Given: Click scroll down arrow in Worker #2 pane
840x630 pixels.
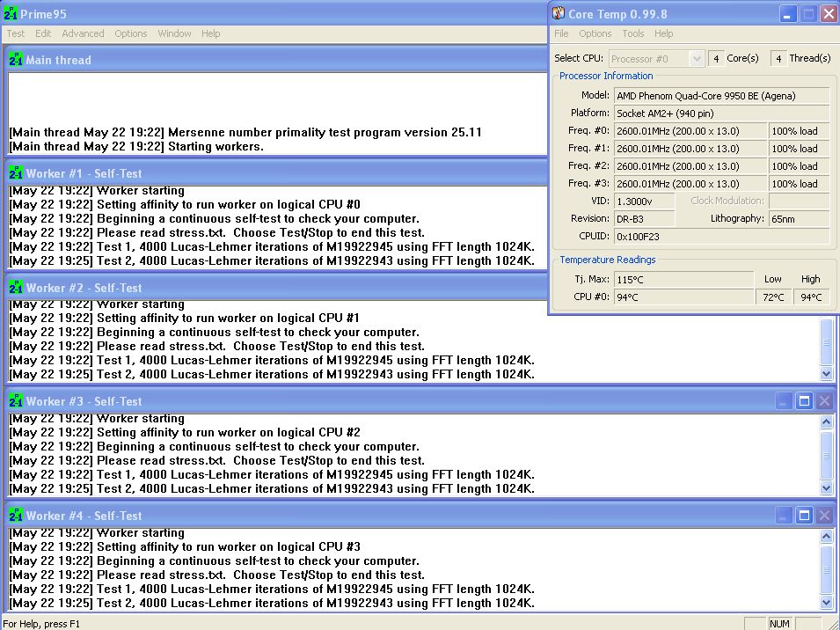Looking at the screenshot, I should [x=826, y=374].
